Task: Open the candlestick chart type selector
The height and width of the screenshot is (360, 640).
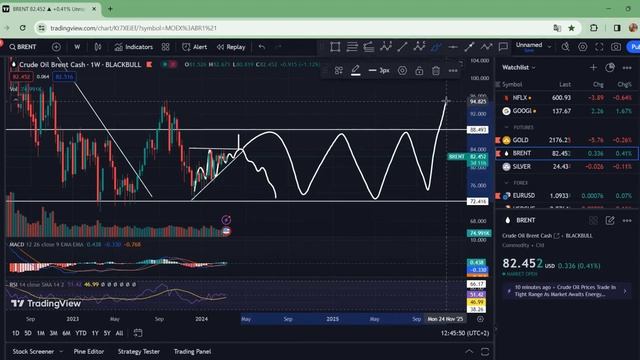Action: point(98,47)
